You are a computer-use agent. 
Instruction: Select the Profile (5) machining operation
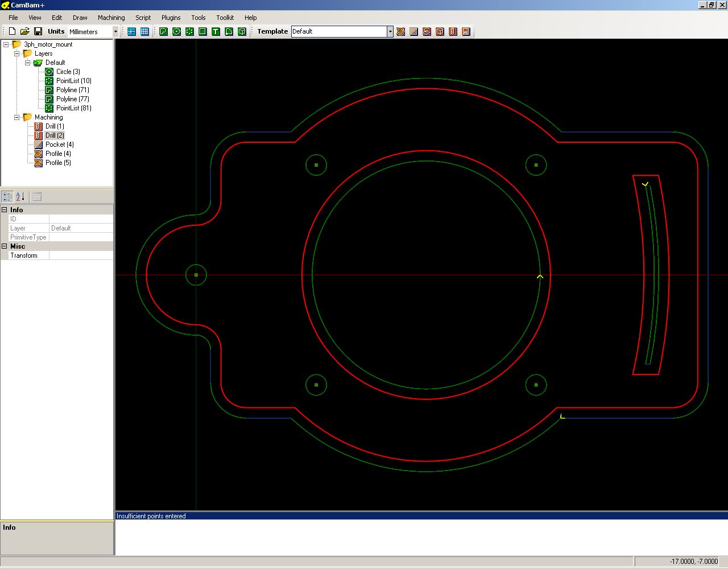58,163
